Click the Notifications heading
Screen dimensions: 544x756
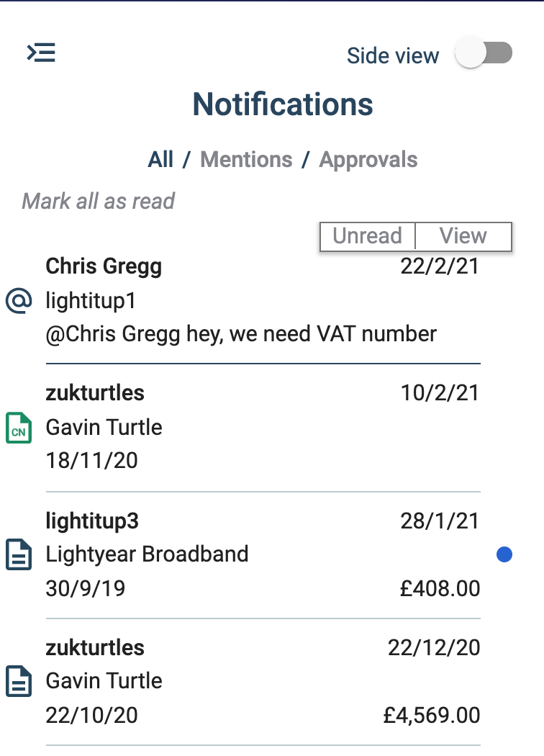coord(283,105)
